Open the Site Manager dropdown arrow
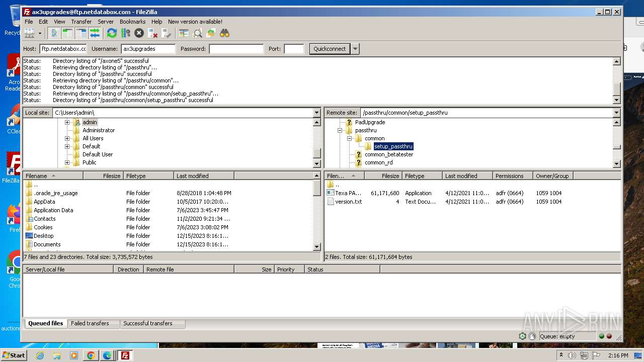This screenshot has height=362, width=644. tap(40, 33)
